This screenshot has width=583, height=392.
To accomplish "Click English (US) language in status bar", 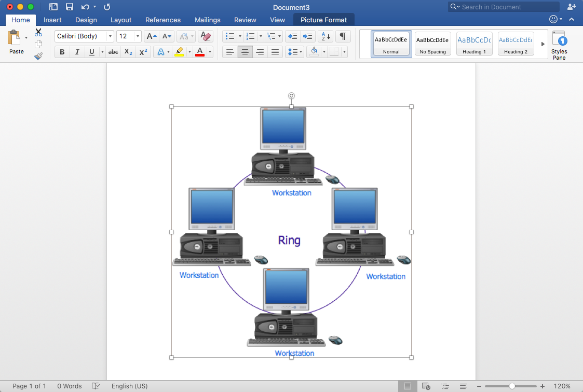I will point(129,386).
